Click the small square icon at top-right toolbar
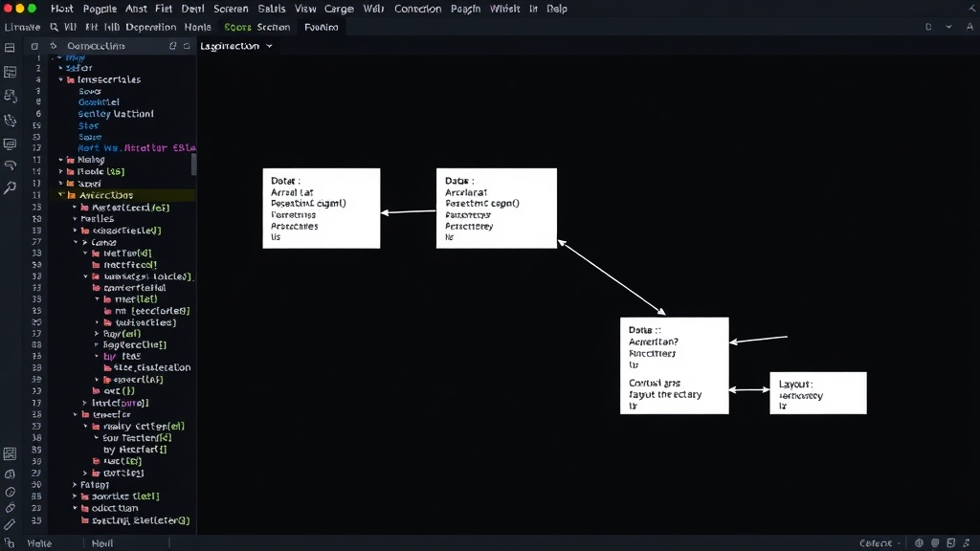The width and height of the screenshot is (980, 551). tap(928, 27)
